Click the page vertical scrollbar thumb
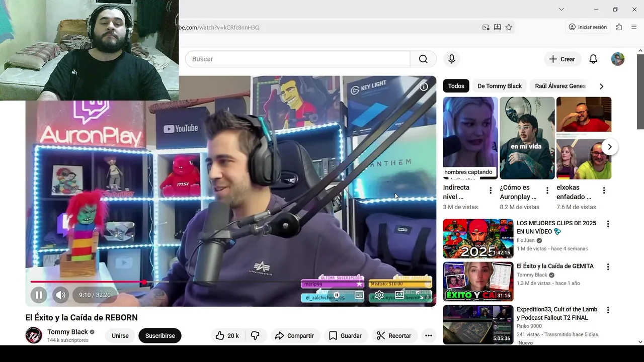The height and width of the screenshot is (362, 644). (640, 92)
